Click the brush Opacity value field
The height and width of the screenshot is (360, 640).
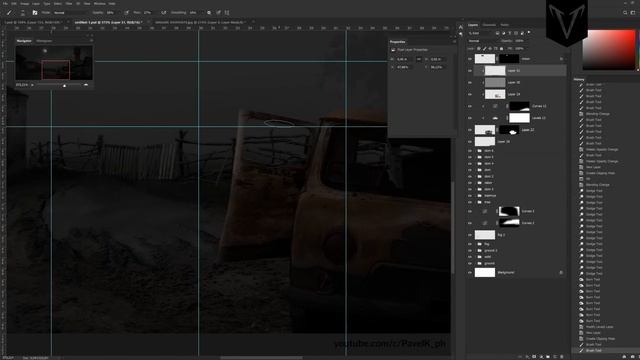111,13
